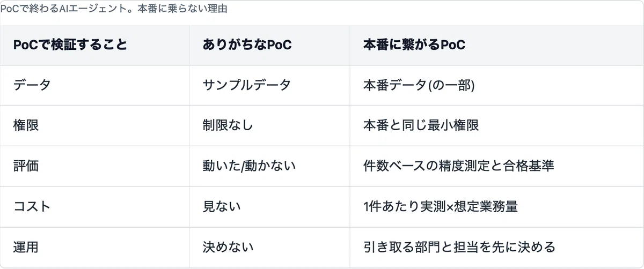This screenshot has width=644, height=269.
Task: Click the 1件あたり実測×想定業務量 cell
Action: tap(441, 206)
